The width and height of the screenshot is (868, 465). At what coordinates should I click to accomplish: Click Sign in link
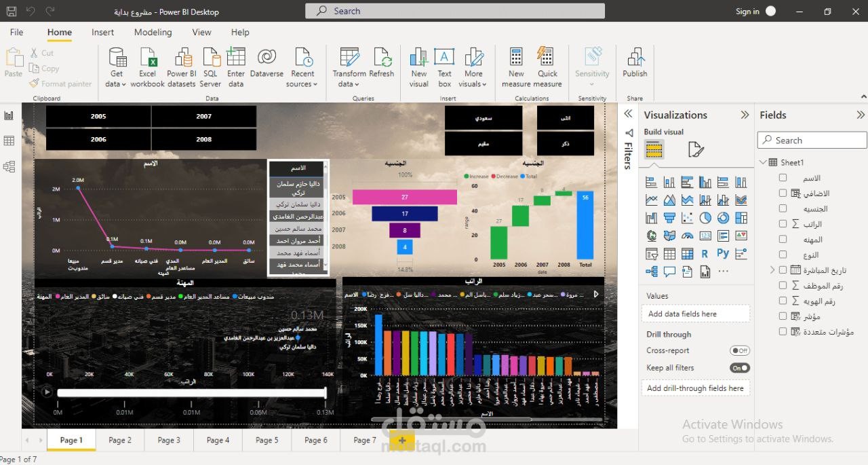click(747, 12)
